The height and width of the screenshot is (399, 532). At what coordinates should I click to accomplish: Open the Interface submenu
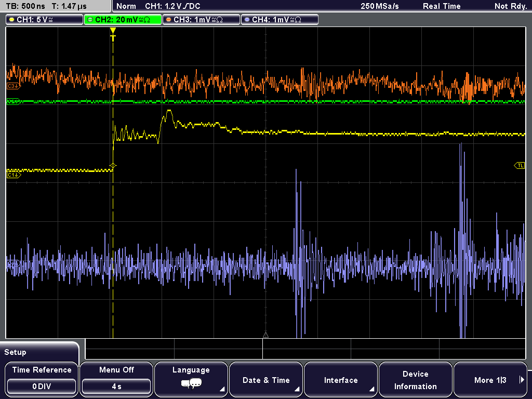tap(341, 379)
